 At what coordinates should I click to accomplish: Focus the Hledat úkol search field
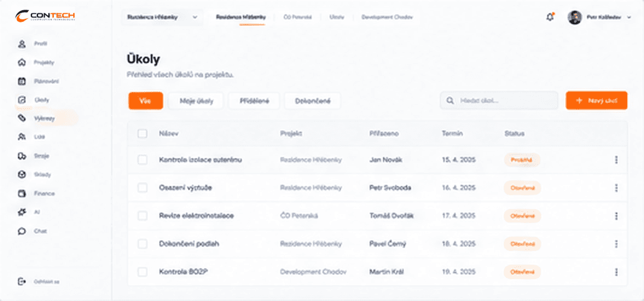499,100
